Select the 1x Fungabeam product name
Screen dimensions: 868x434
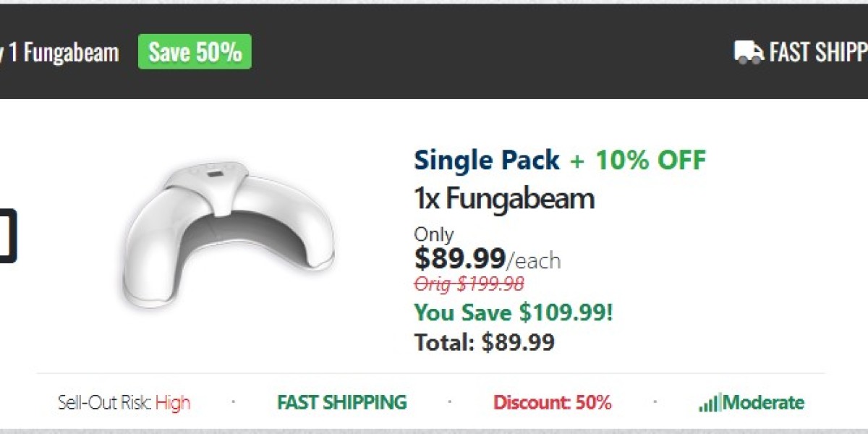(503, 198)
